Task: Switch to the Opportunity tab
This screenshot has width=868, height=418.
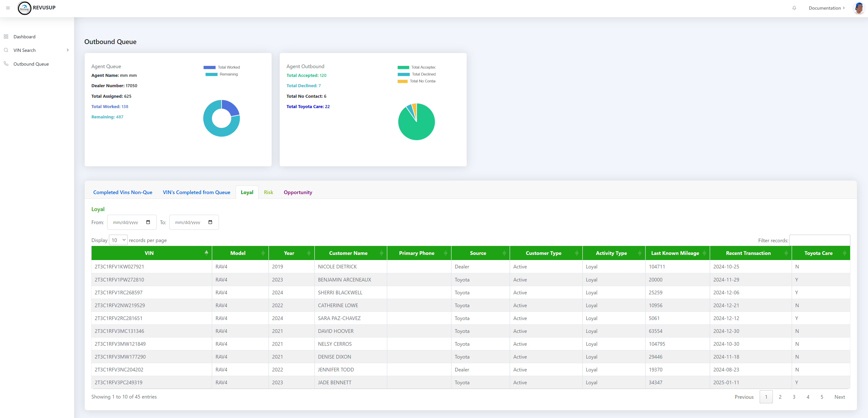Action: [298, 192]
